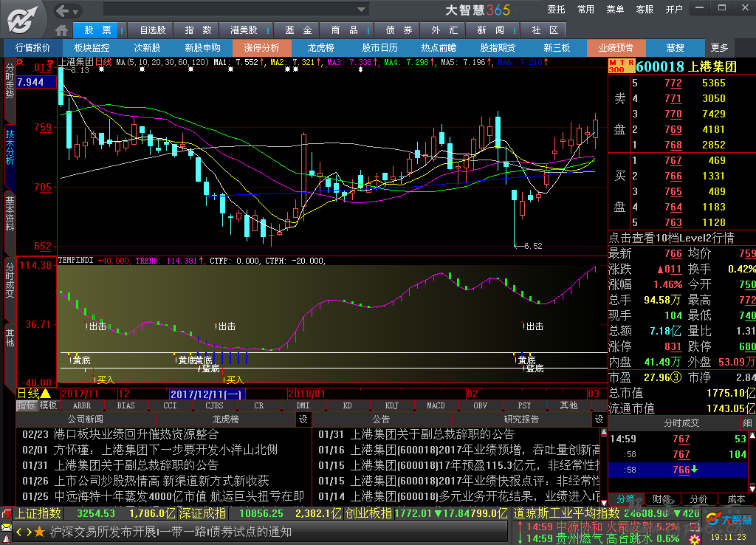This screenshot has height=545, width=756.
Task: Open announcement 上港集团关于副总裁辞职的公告 dated 01/31 in 公告 panel
Action: (x=433, y=434)
